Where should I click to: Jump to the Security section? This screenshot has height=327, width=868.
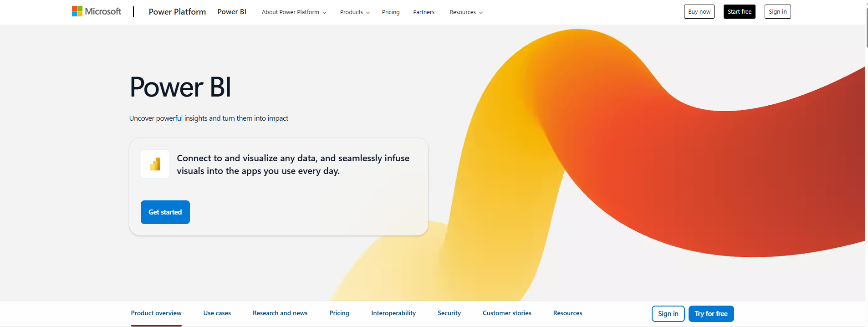pos(449,313)
